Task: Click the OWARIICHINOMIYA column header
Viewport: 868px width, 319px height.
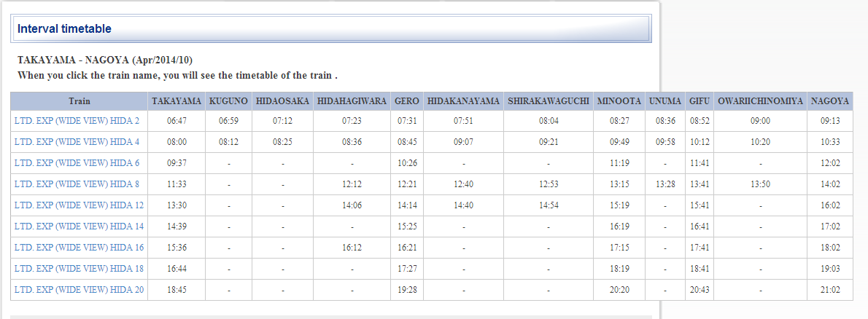Action: pos(760,101)
